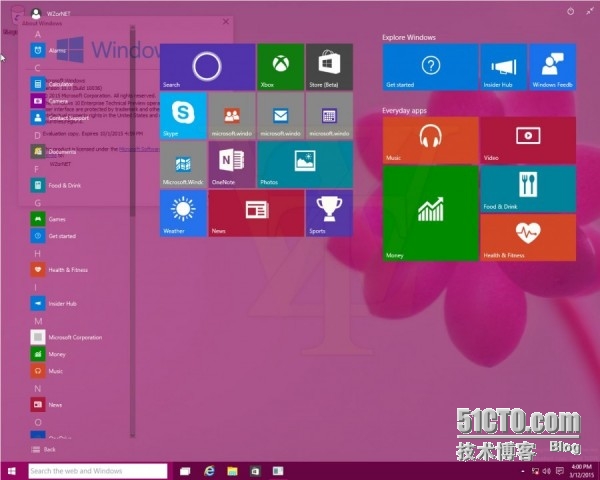600x480 pixels.
Task: Open the Mail envelope tile
Action: 280,116
